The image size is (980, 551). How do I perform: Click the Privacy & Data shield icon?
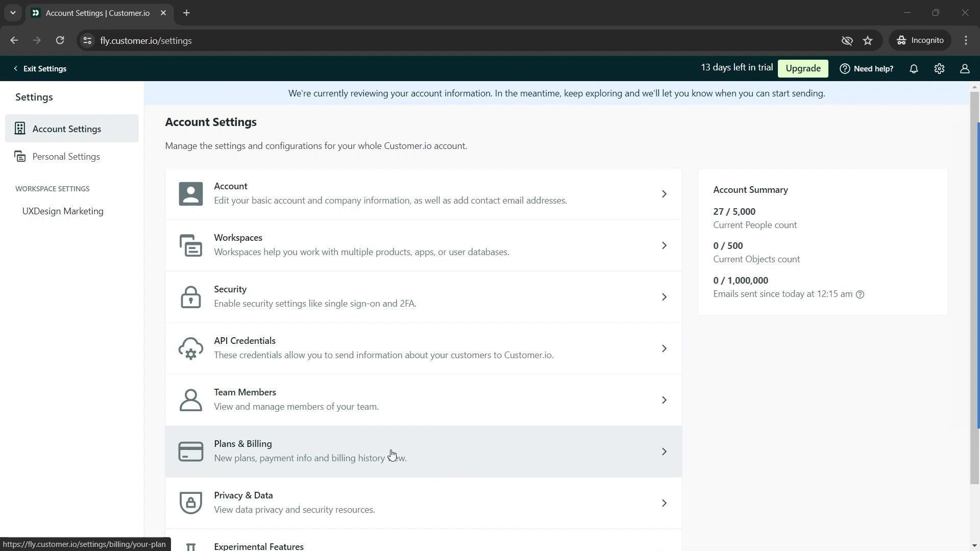coord(190,503)
